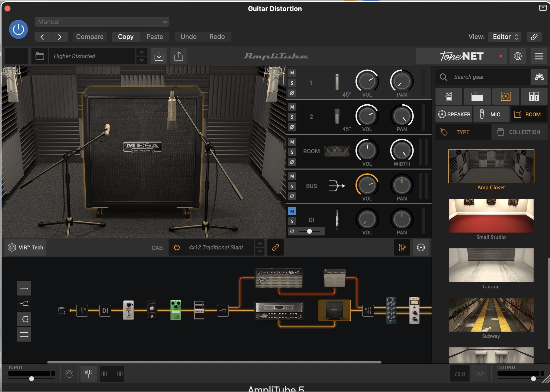Click the ROOM WIDTH knob

pyautogui.click(x=402, y=151)
